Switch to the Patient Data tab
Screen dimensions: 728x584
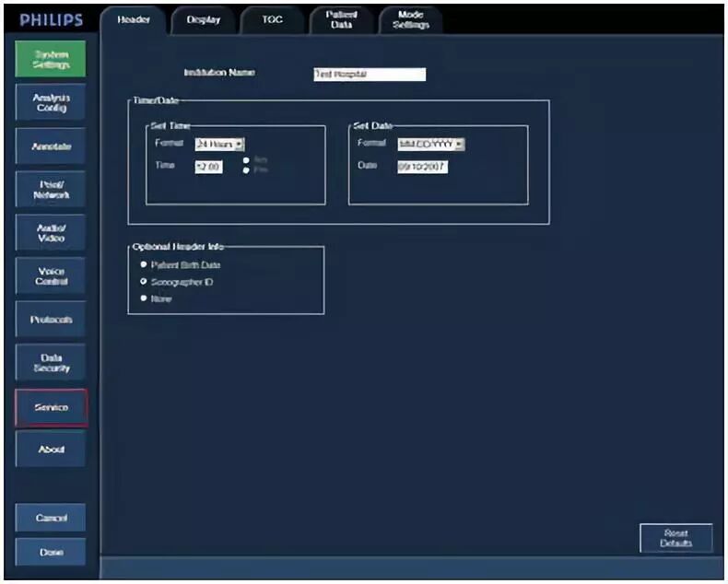[x=341, y=20]
